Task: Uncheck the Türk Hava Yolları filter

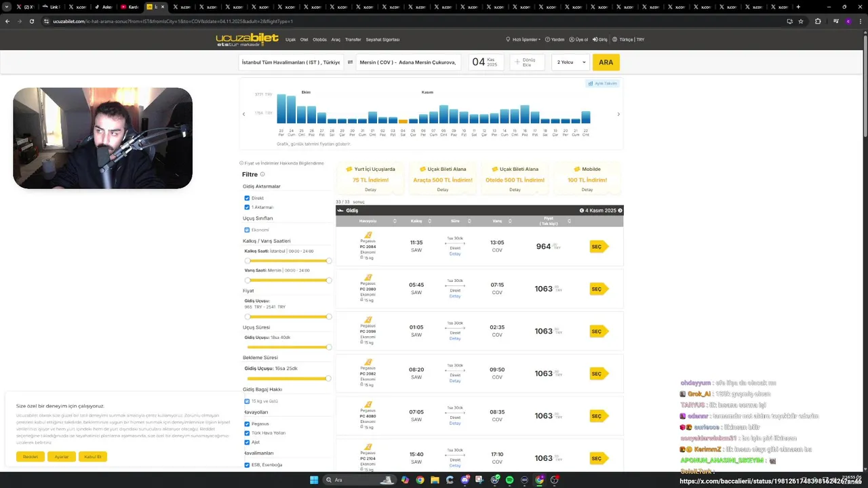Action: (247, 432)
